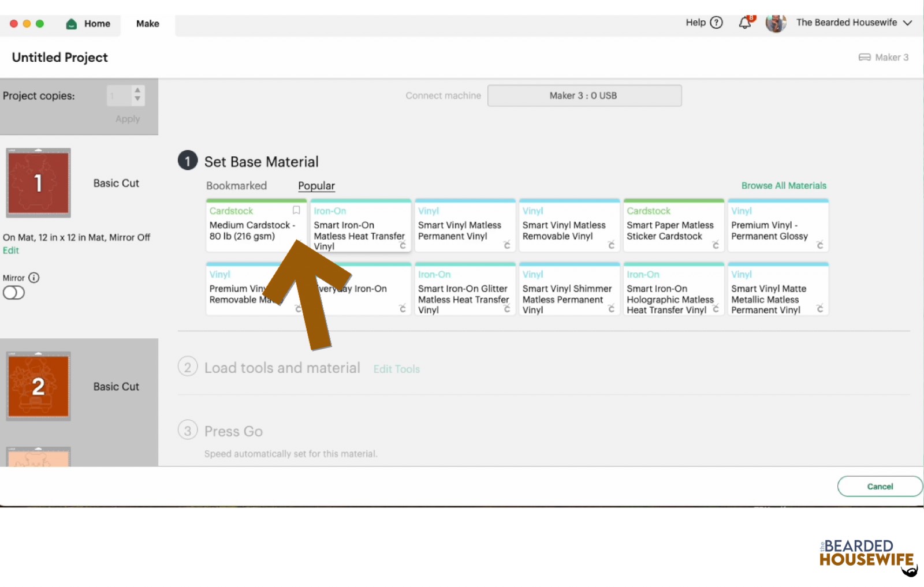This screenshot has width=924, height=587.
Task: Open Browse All Materials
Action: point(784,185)
